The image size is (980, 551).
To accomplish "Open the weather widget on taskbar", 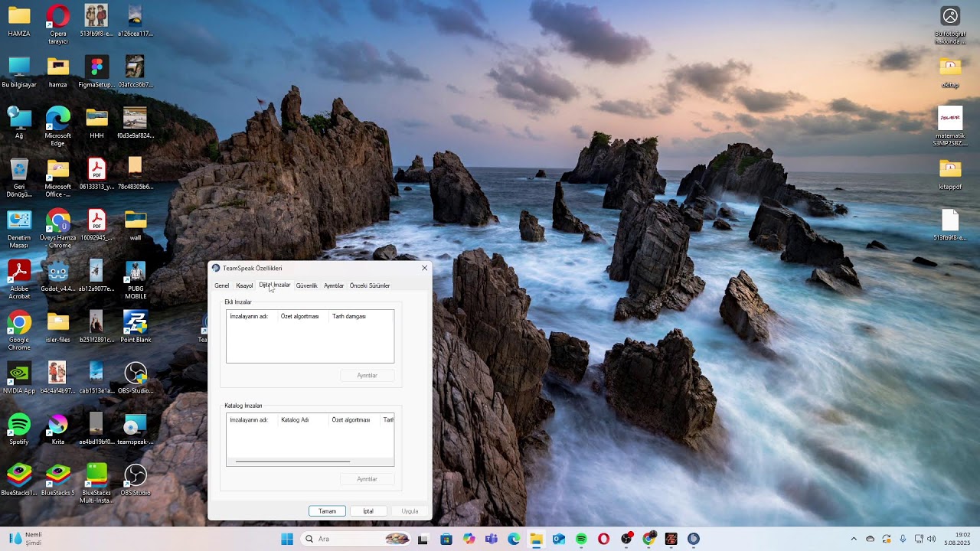I will [25, 539].
